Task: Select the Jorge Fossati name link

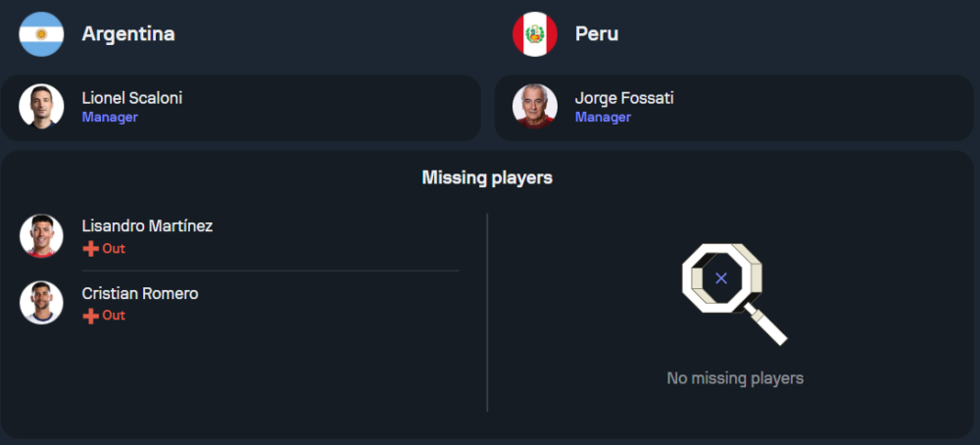Action: (624, 98)
